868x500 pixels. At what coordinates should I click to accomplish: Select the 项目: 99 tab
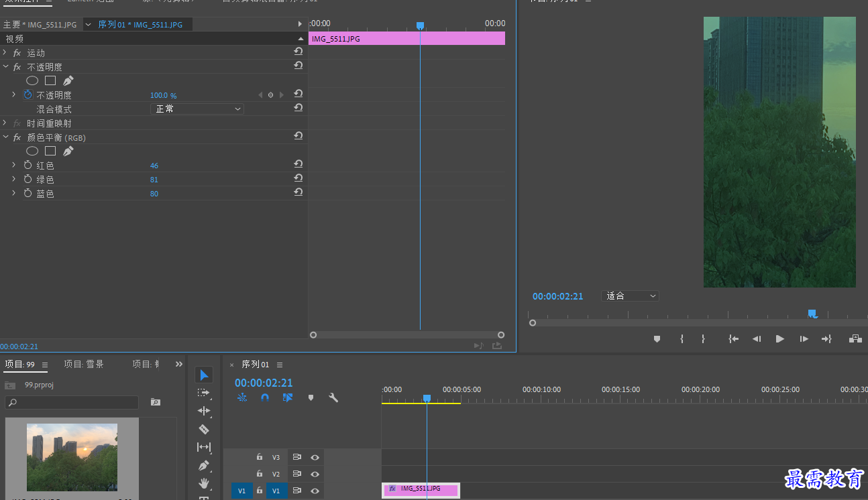tap(19, 364)
